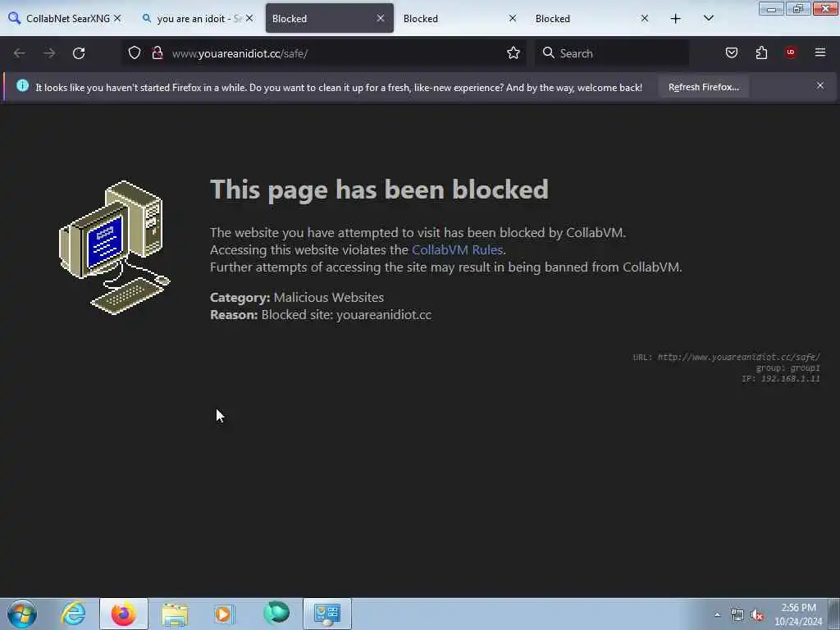Open the CollabVM Rules link
Viewport: 840px width, 630px height.
point(457,249)
